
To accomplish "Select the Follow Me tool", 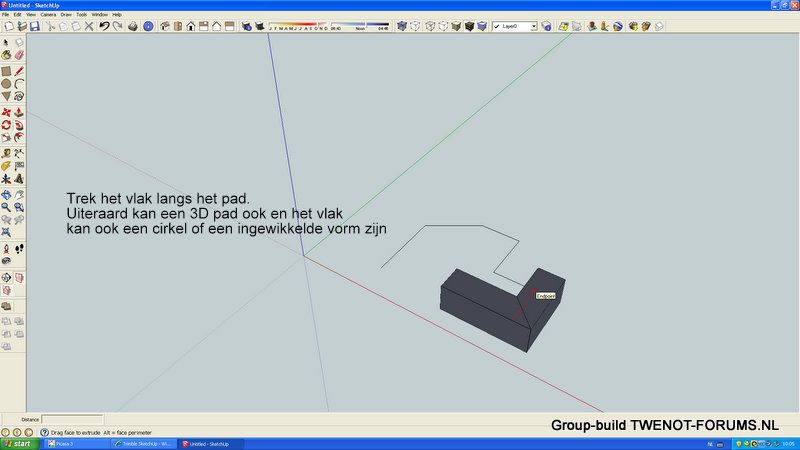I will (19, 125).
